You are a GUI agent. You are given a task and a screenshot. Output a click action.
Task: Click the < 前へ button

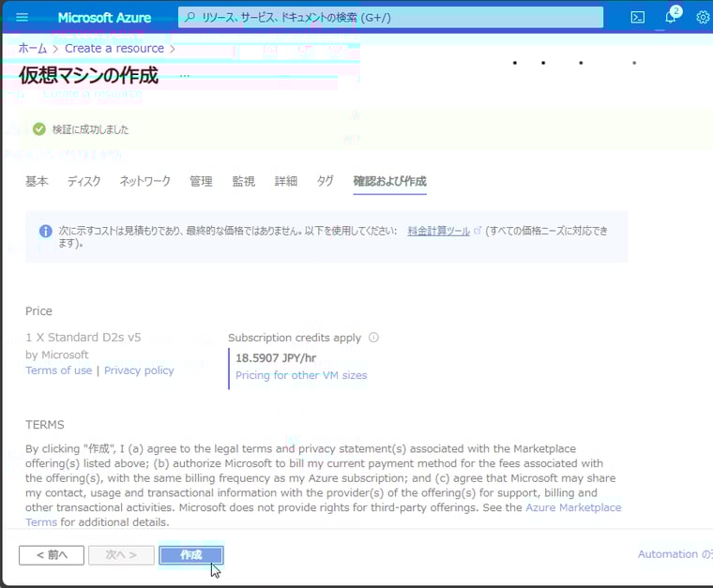(52, 555)
